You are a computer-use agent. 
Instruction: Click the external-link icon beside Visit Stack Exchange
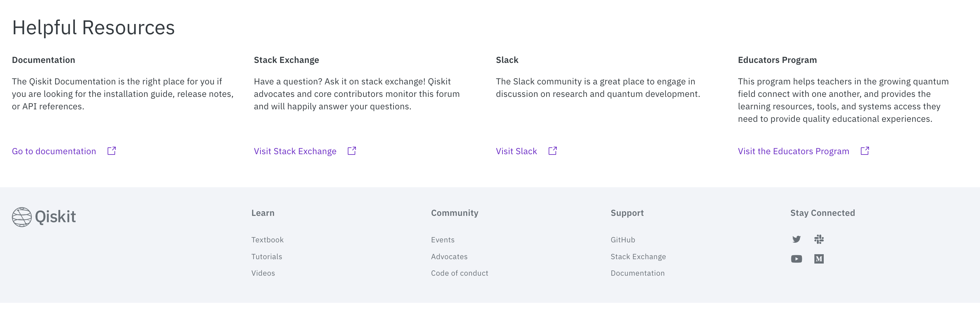[352, 150]
